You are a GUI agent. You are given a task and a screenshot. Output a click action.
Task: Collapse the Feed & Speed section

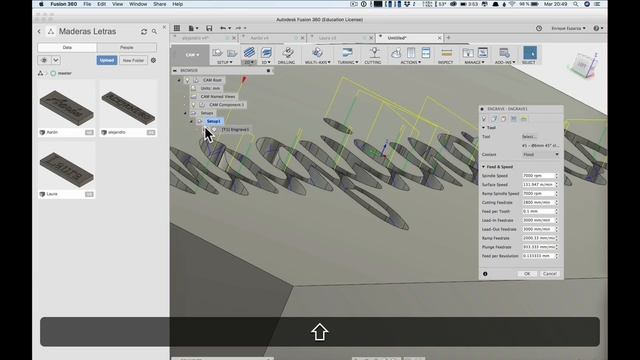point(483,167)
